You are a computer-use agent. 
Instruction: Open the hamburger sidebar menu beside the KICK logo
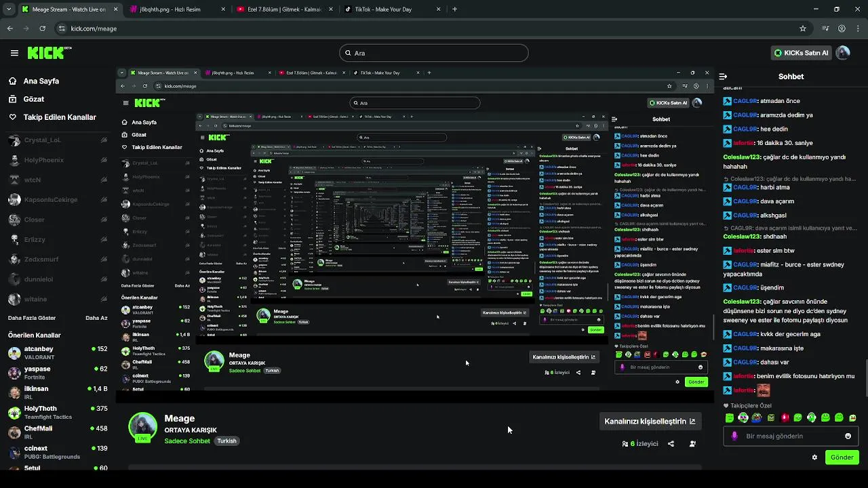(x=14, y=53)
